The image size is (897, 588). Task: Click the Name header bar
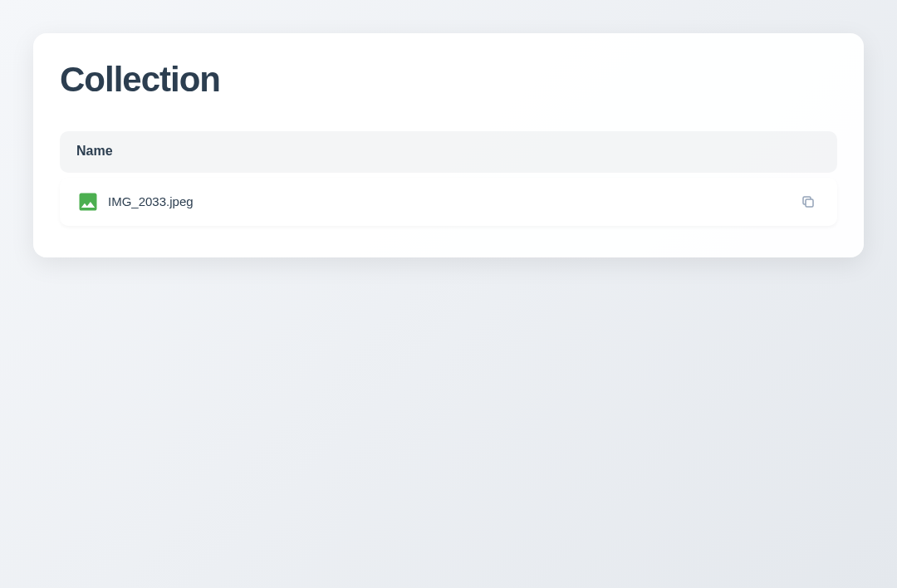[x=448, y=151]
